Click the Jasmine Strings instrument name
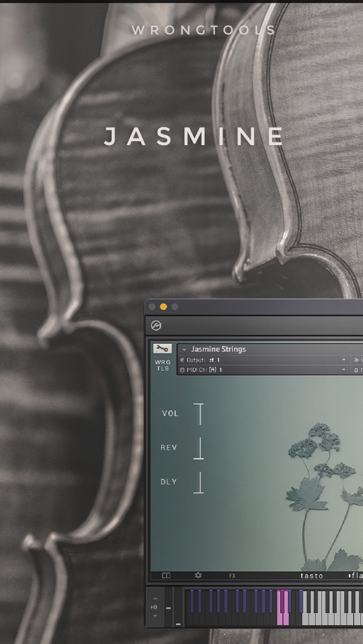 (x=218, y=349)
